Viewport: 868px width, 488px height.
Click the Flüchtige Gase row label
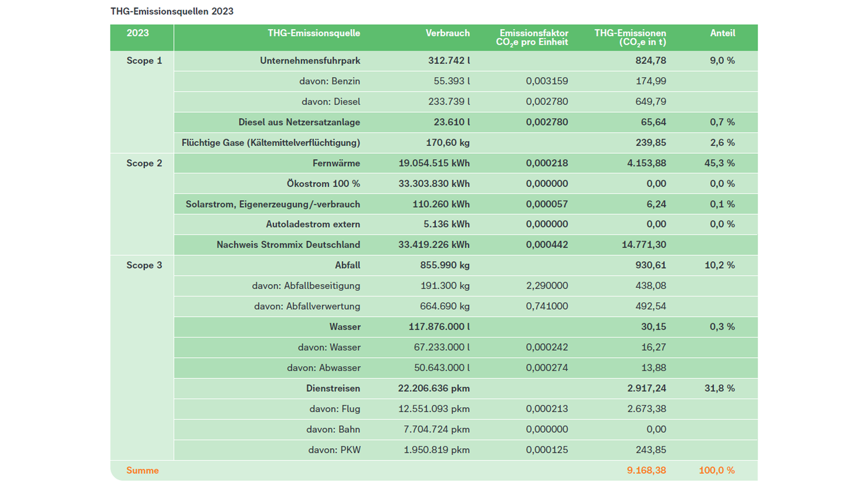(x=271, y=143)
